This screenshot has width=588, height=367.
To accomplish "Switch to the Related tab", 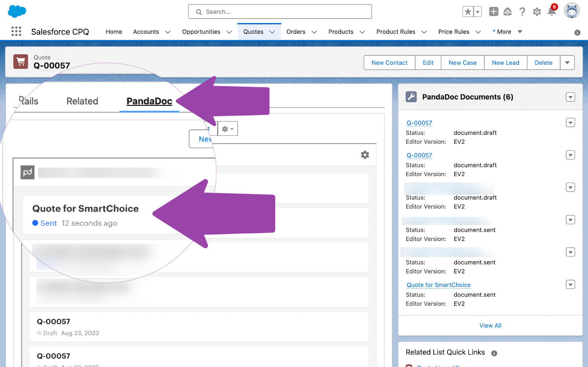I will [82, 101].
